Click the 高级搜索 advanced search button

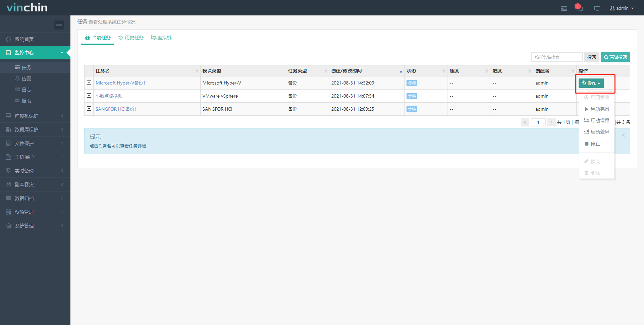tap(615, 57)
